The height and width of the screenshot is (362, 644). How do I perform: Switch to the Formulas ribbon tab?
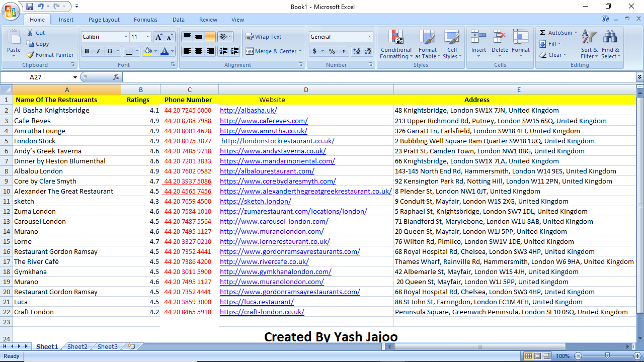tap(145, 20)
